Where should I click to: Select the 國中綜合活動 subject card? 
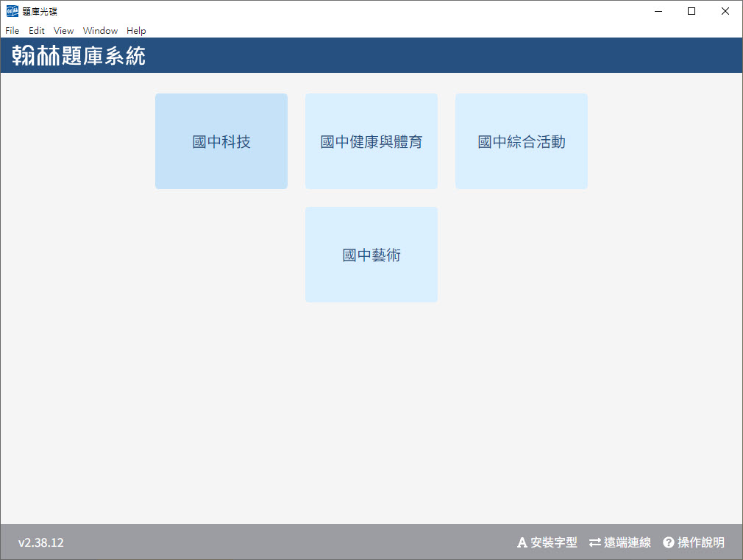click(522, 141)
